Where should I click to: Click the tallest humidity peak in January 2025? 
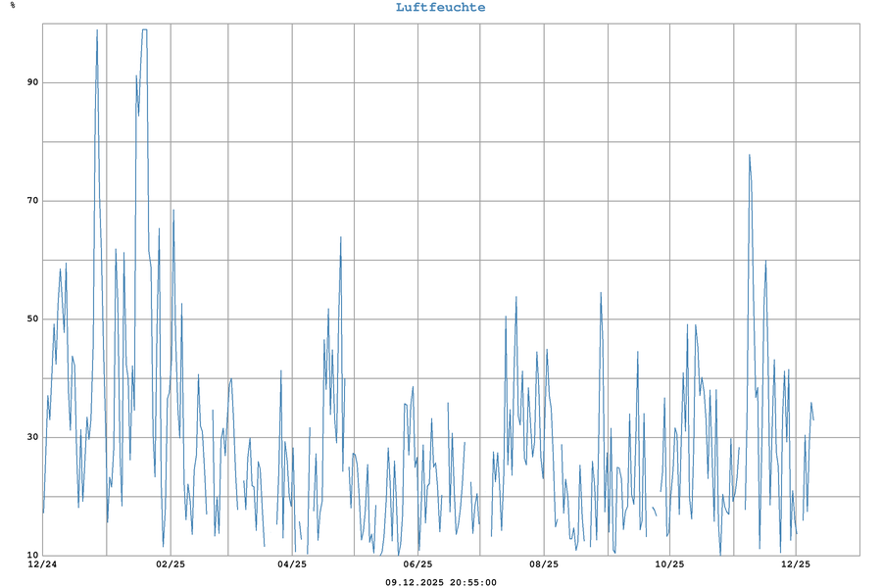[x=97, y=30]
